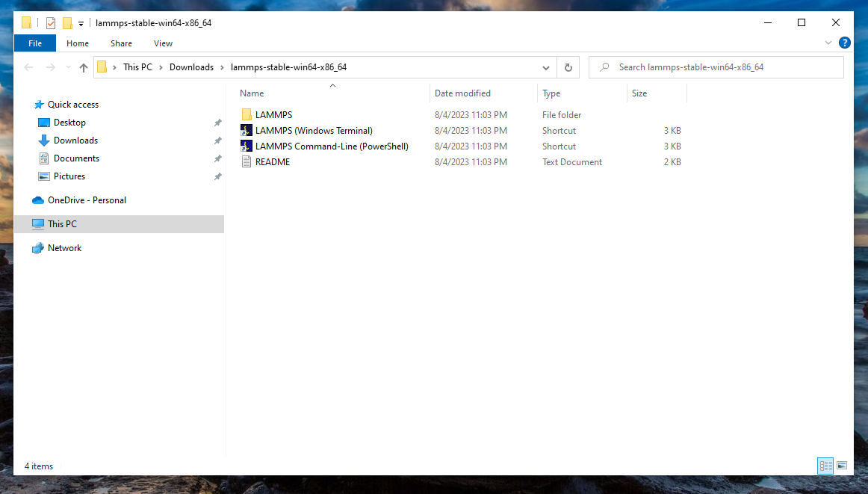Viewport: 868px width, 494px height.
Task: Open the Recent locations dropdown arrow
Action: pos(68,67)
